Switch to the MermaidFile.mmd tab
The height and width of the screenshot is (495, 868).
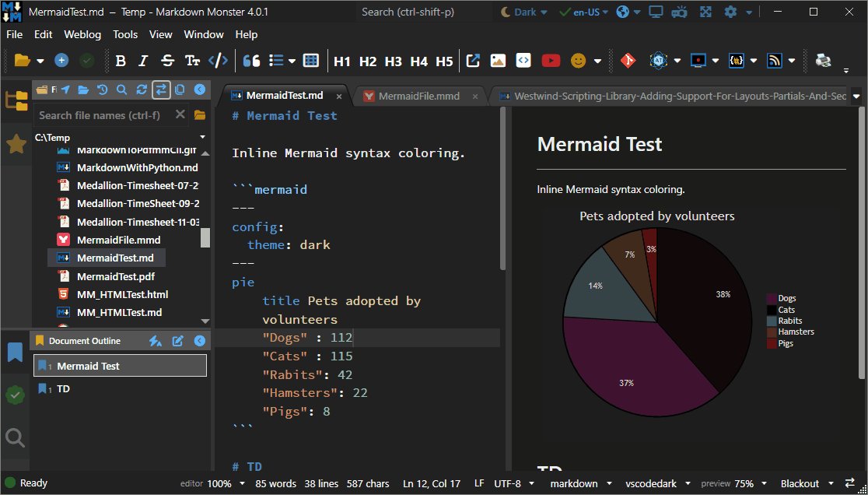tap(419, 96)
